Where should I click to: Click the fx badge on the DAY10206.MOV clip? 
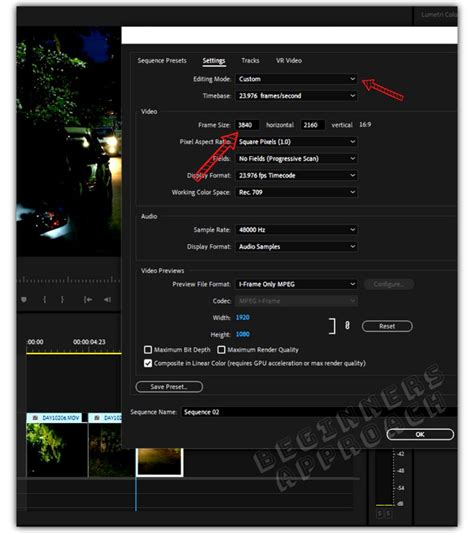pos(35,418)
